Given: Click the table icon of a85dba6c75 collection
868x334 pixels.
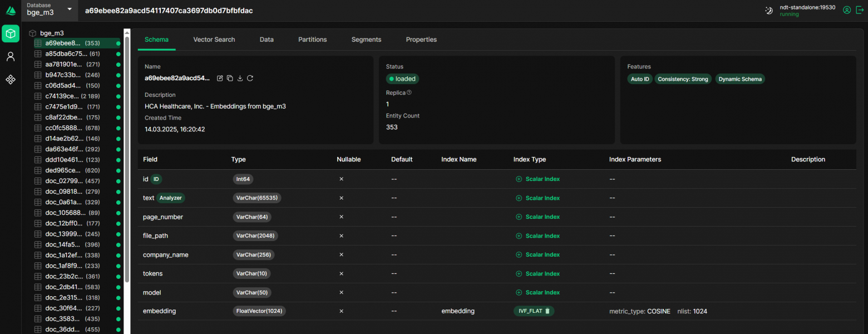Looking at the screenshot, I should pos(38,53).
